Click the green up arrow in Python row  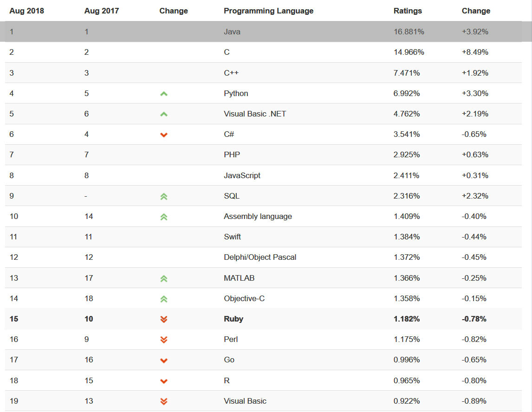point(163,94)
